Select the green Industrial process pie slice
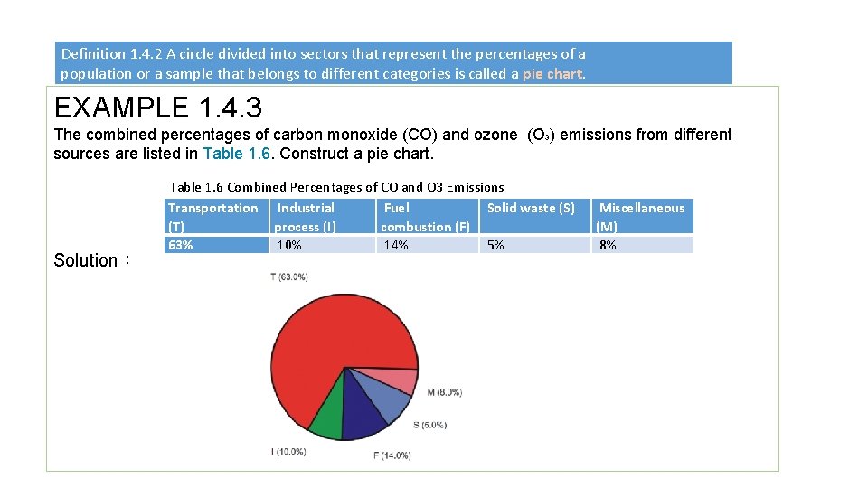 [328, 418]
